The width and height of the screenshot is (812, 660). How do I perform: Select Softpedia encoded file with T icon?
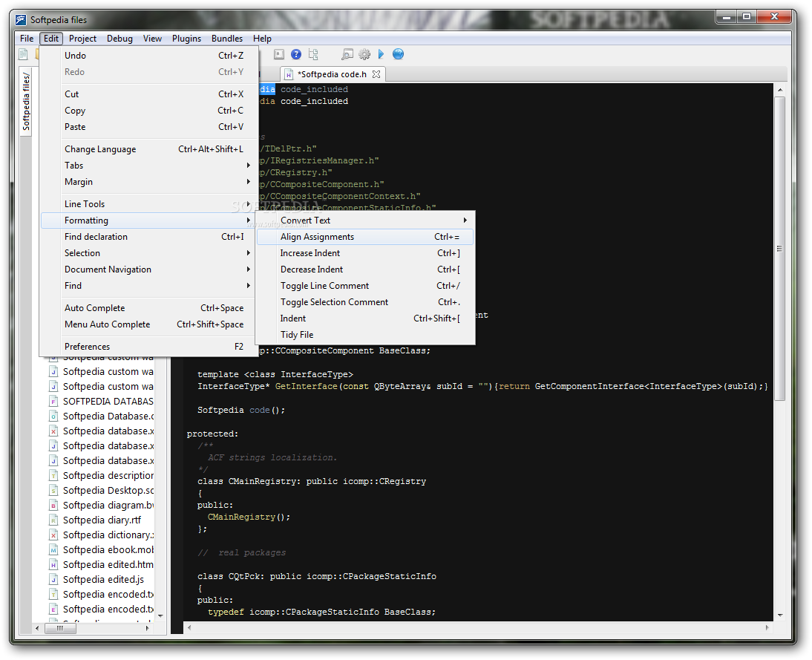tap(53, 595)
